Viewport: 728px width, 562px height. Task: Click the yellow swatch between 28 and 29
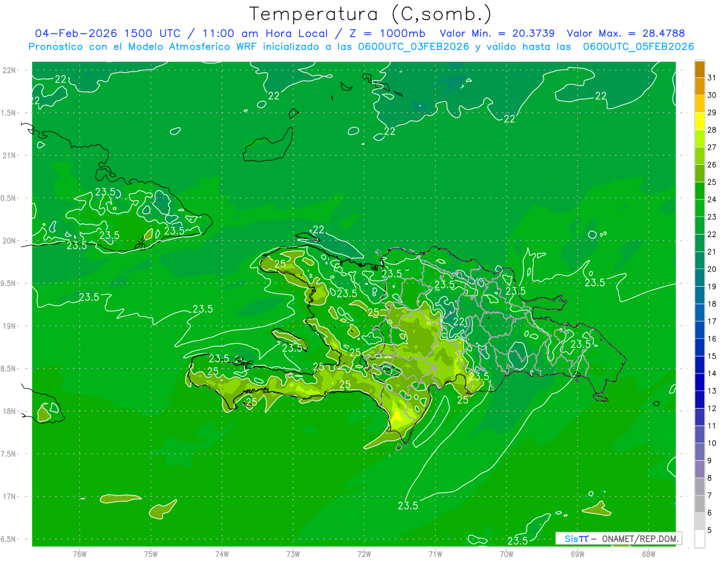pos(699,122)
